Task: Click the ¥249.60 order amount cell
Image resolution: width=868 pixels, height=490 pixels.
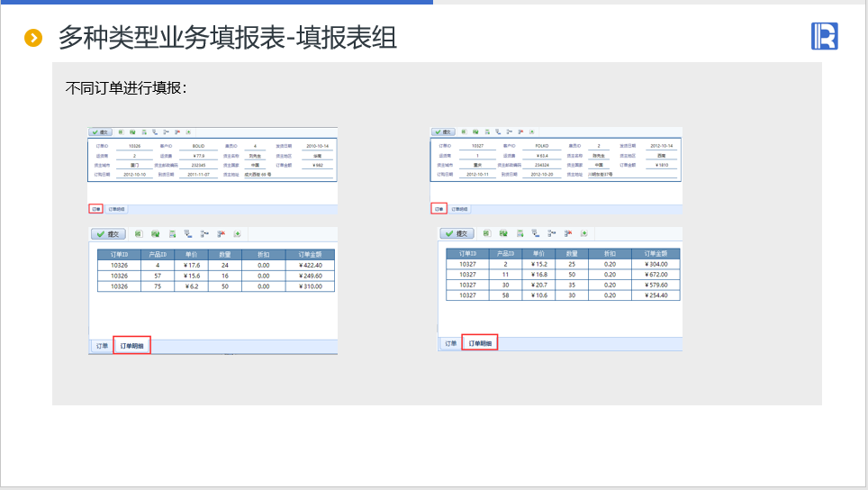Action: pos(310,276)
